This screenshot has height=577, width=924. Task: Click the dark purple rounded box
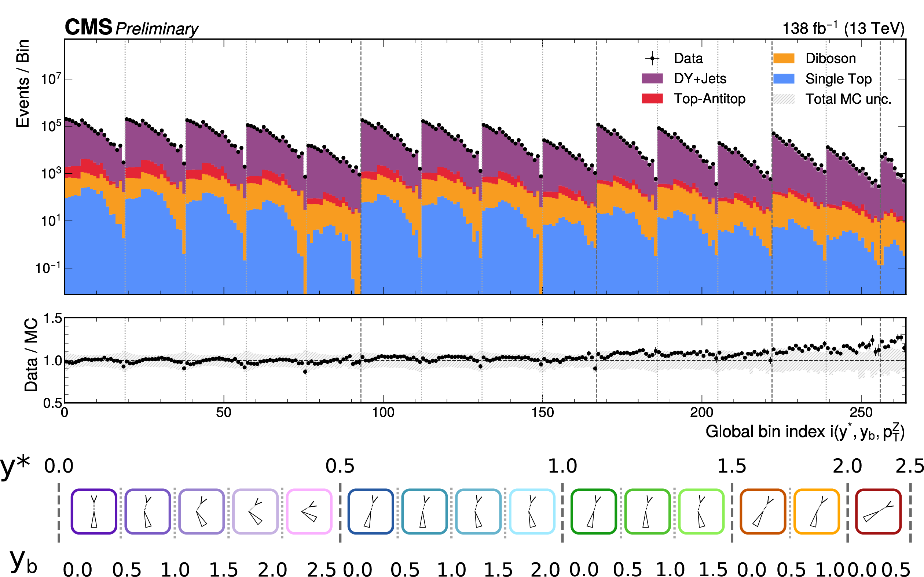pyautogui.click(x=93, y=511)
